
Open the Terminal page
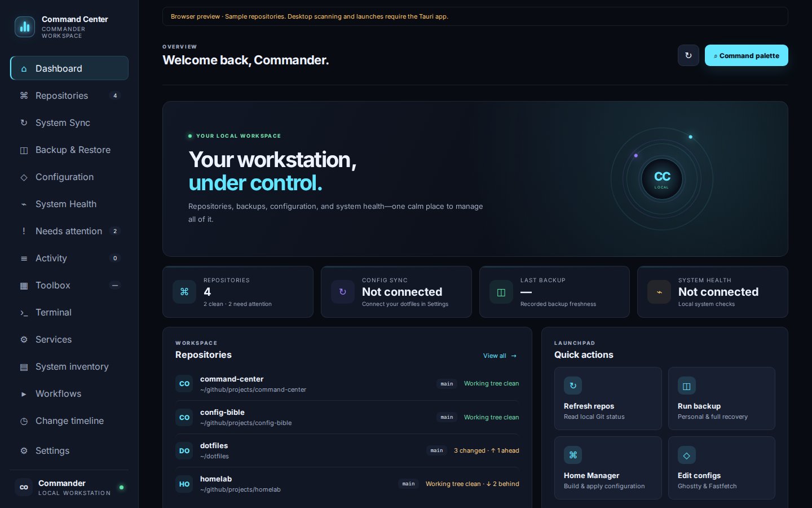(69, 312)
